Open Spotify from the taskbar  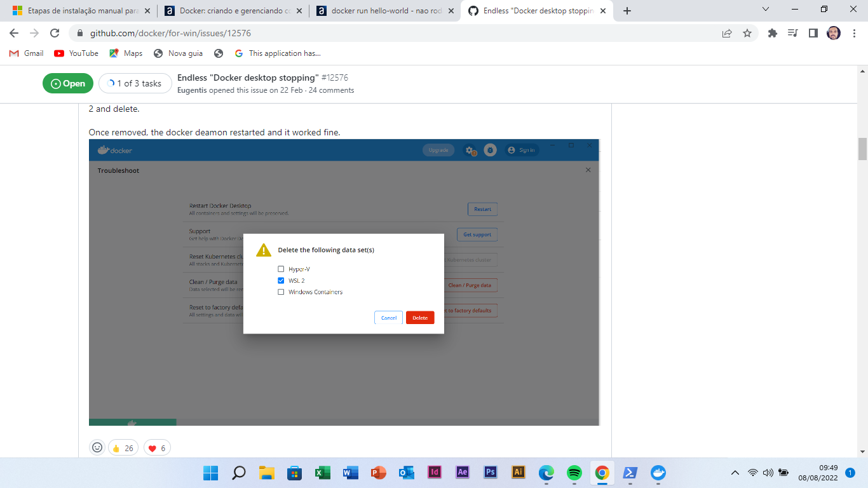(574, 473)
